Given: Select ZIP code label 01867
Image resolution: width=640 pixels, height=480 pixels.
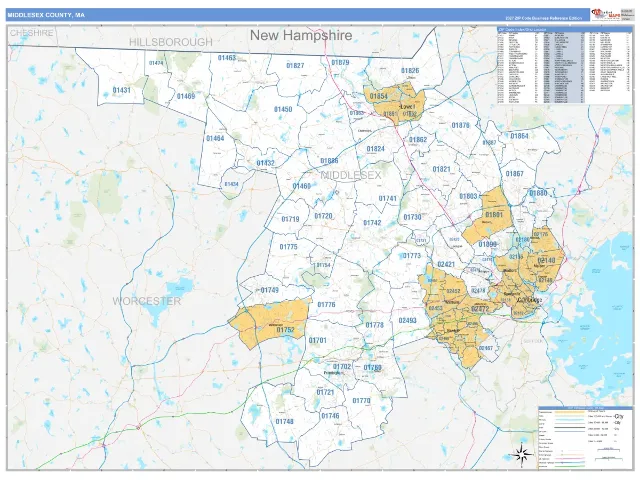Looking at the screenshot, I should pos(514,173).
